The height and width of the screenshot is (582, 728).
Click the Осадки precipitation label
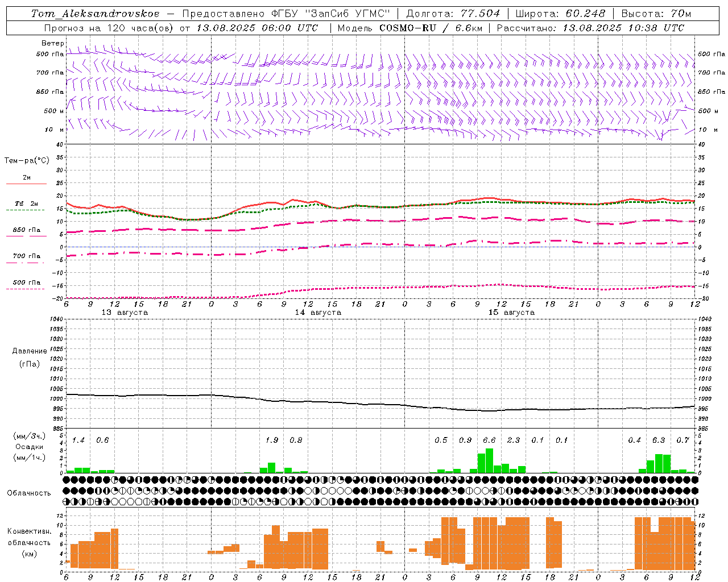click(x=30, y=447)
